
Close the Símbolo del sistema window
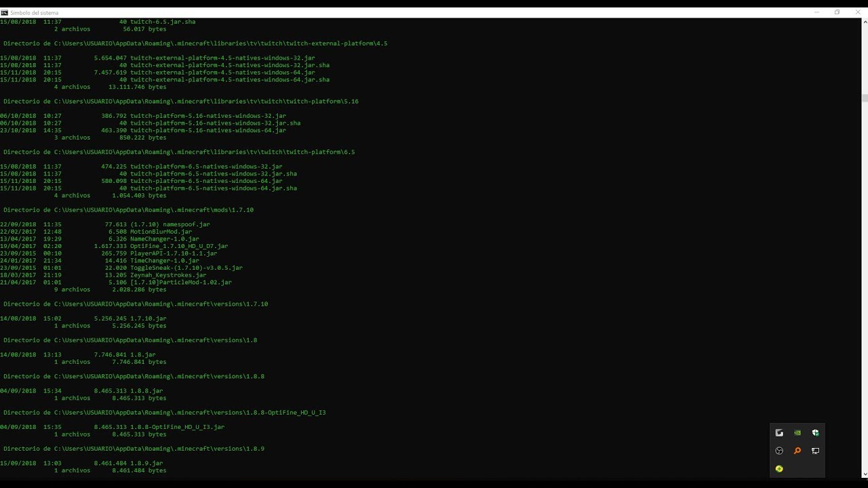click(857, 12)
